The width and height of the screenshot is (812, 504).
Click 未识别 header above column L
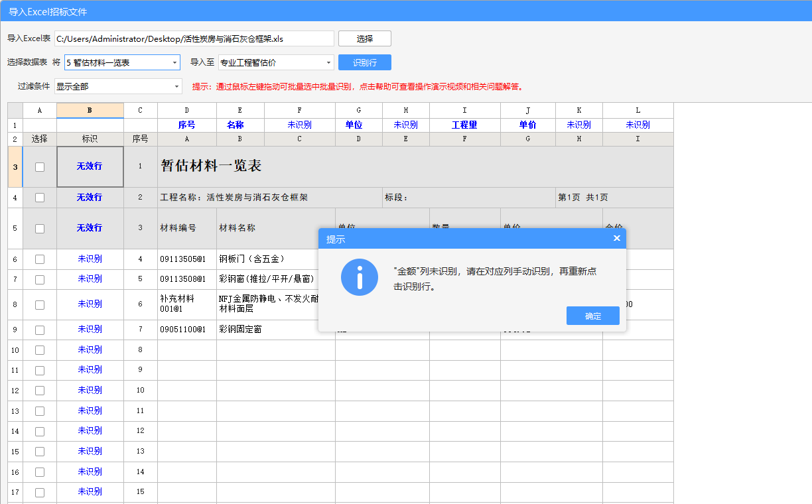coord(638,125)
